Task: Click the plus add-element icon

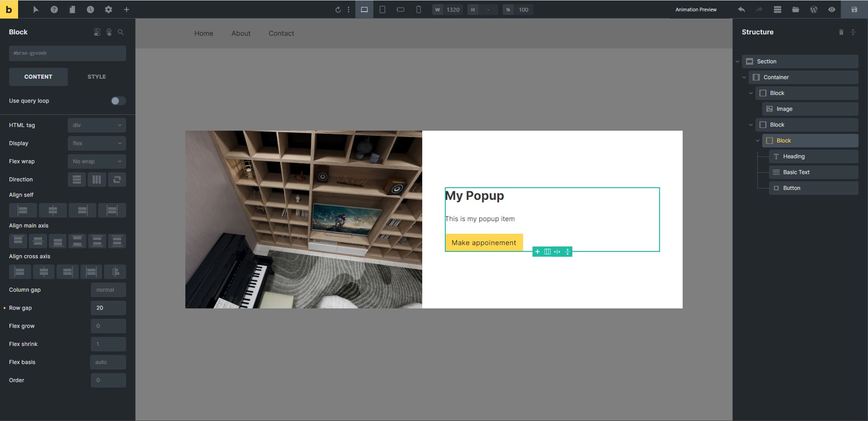Action: pos(127,9)
